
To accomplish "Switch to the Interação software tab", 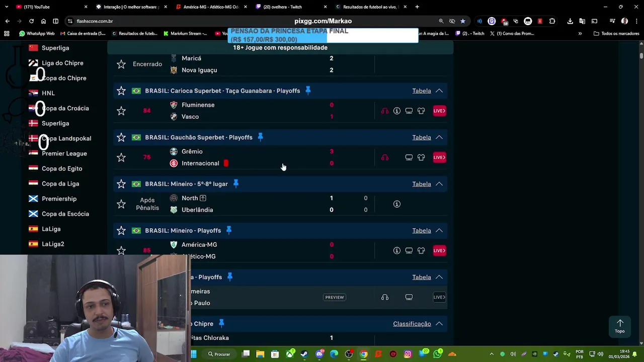I will pyautogui.click(x=131, y=7).
